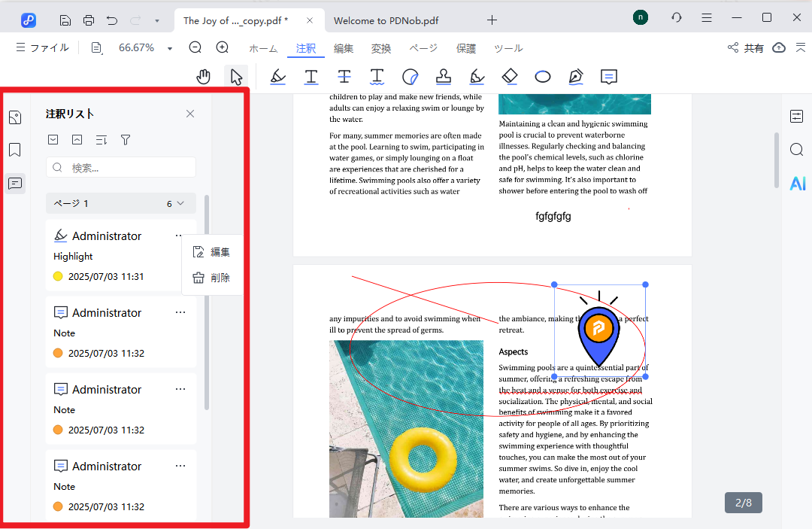Open the ファイル menu button
The image size is (812, 529).
42,47
